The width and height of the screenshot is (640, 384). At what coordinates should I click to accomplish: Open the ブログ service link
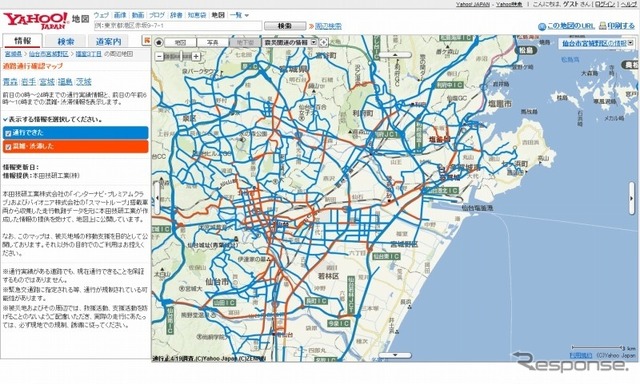pos(157,15)
